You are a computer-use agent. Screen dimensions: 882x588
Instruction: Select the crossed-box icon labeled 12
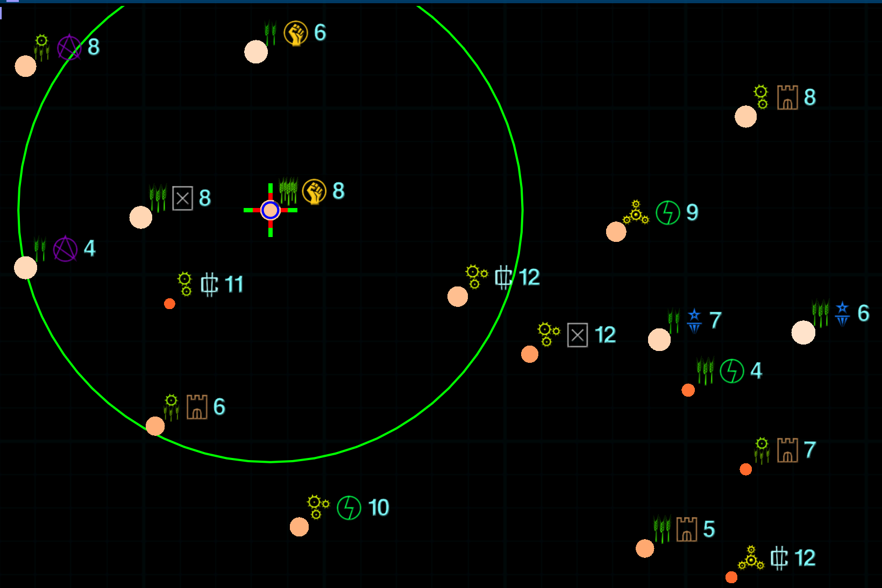[578, 335]
